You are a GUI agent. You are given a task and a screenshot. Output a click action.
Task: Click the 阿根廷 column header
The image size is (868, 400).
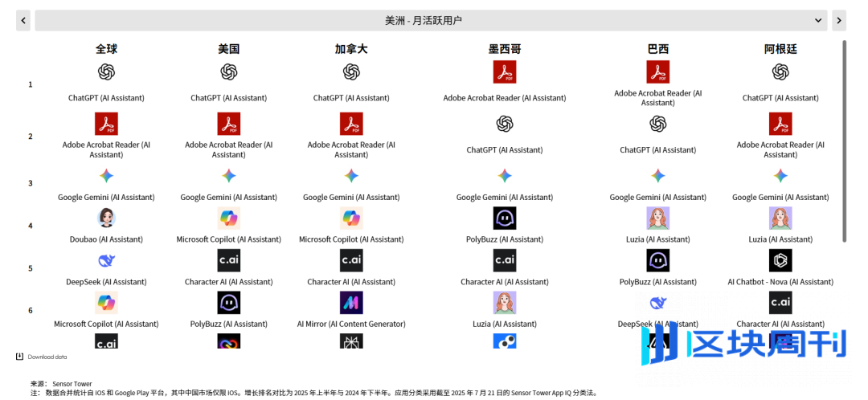(780, 49)
